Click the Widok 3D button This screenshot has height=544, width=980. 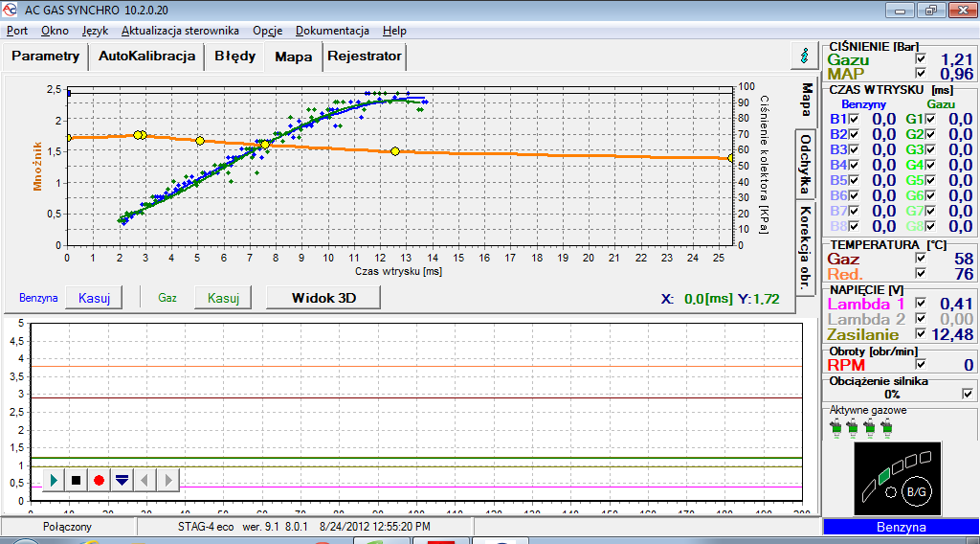point(323,298)
